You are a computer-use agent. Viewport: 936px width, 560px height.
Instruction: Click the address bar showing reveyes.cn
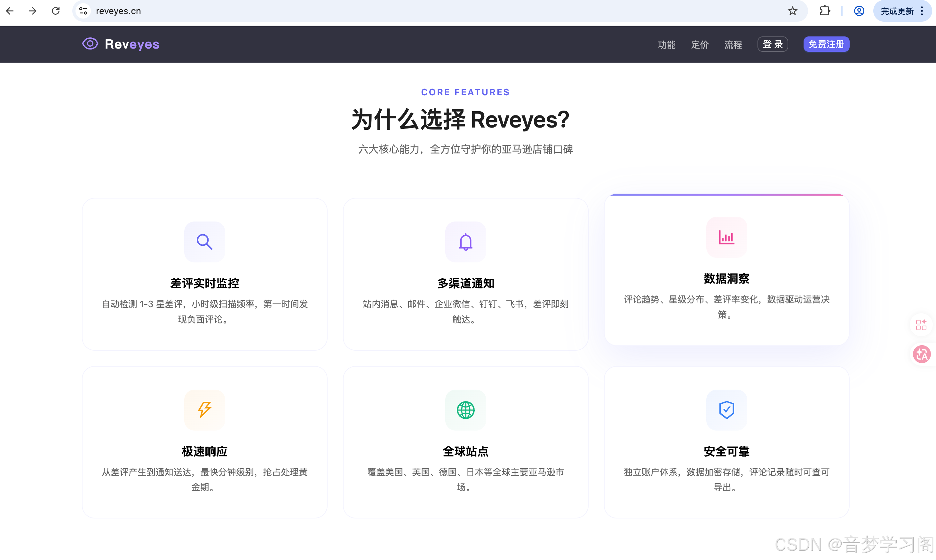tap(440, 11)
